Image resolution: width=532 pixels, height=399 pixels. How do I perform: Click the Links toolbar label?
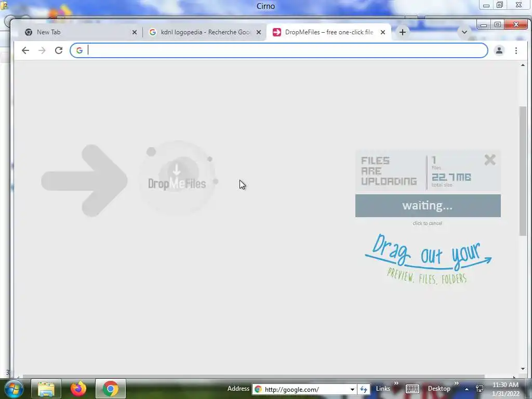point(383,389)
